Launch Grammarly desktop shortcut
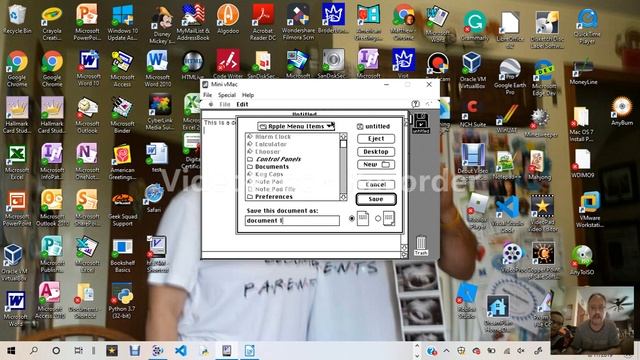 [x=475, y=26]
